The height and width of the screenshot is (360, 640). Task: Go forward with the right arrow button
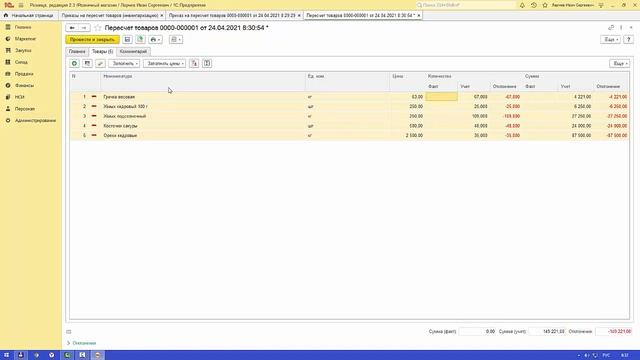pos(84,28)
